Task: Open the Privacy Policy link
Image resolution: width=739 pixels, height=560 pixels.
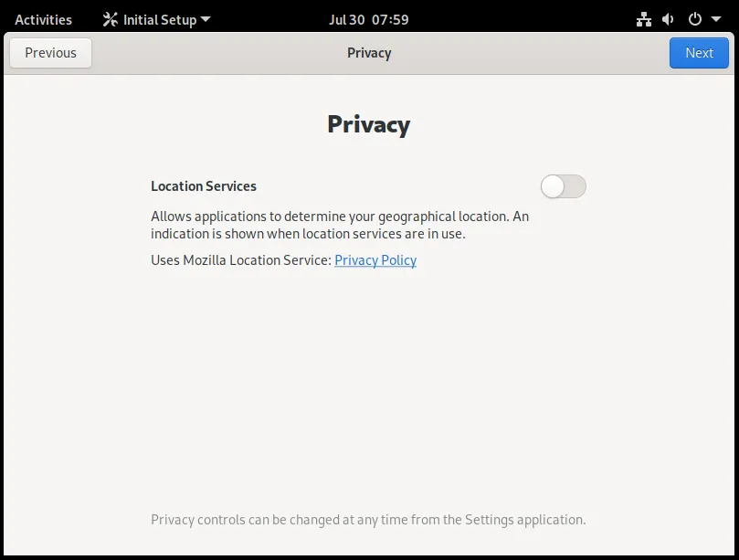Action: (375, 260)
